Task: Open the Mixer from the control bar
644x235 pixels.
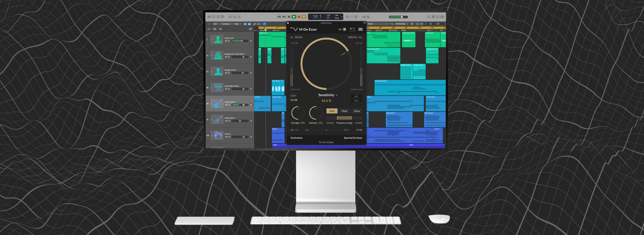Action: [234, 17]
